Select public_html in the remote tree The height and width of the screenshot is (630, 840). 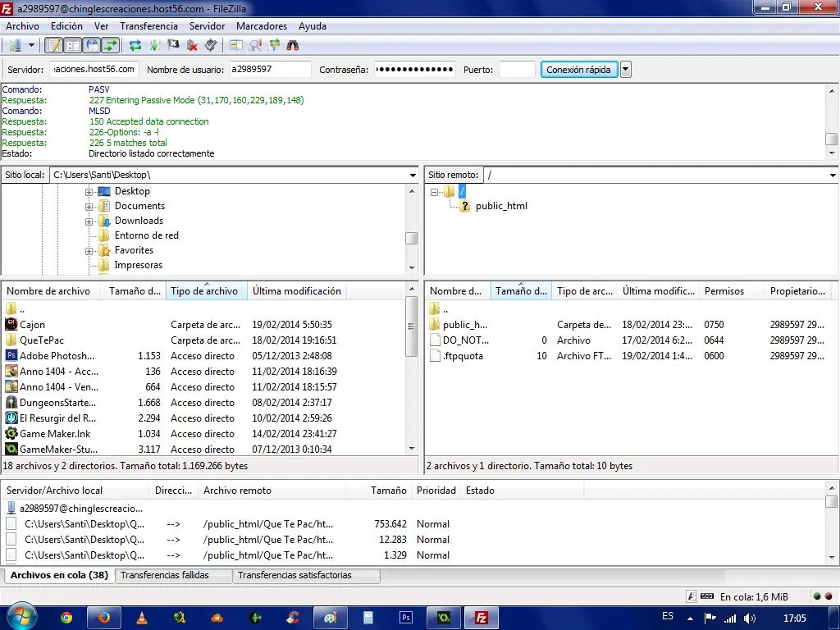coord(501,206)
